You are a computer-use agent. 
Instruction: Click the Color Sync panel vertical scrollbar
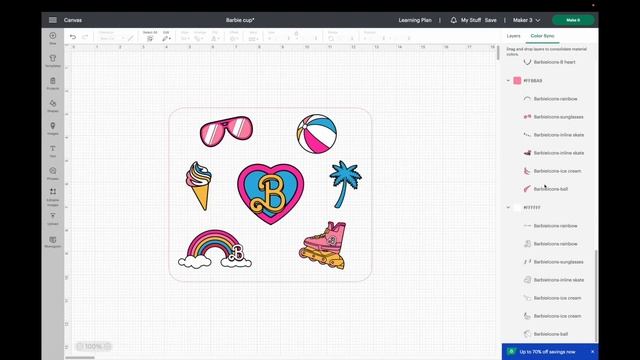[x=596, y=296]
